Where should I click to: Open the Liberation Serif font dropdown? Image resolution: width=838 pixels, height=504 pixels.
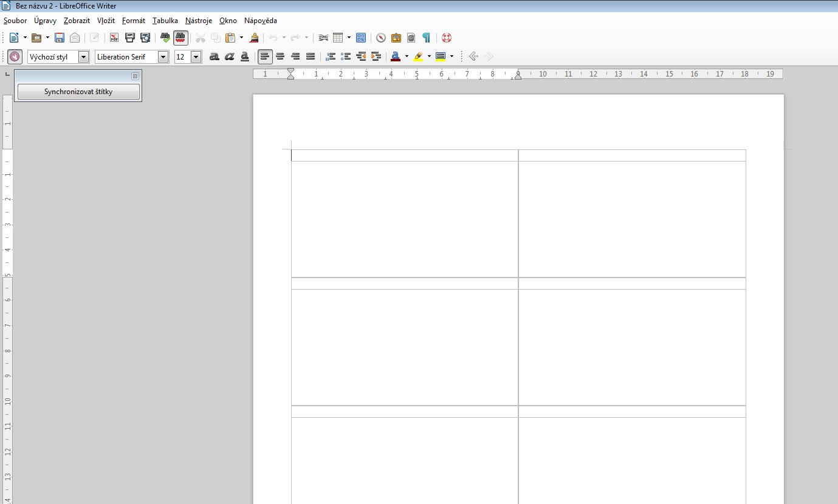point(163,57)
